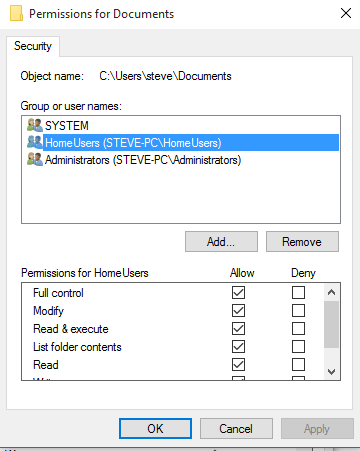Click the folder icon in title bar
360x451 pixels.
(16, 13)
